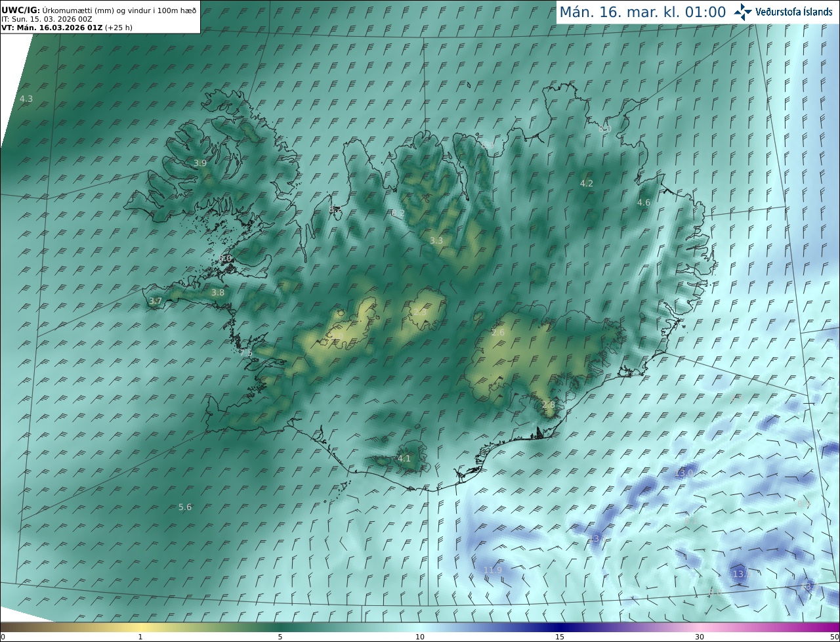Click the 7.5 value near Reykjavík
The height and width of the screenshot is (642, 840).
point(246,353)
